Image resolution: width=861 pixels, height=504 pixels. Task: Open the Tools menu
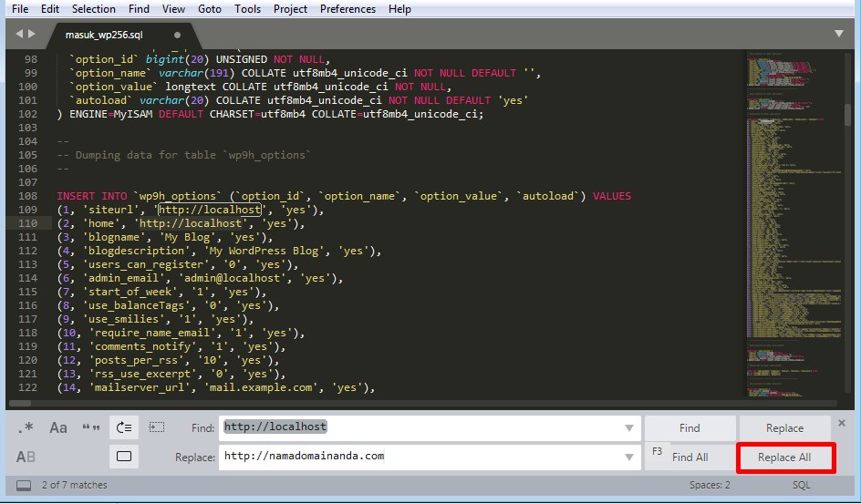[248, 9]
